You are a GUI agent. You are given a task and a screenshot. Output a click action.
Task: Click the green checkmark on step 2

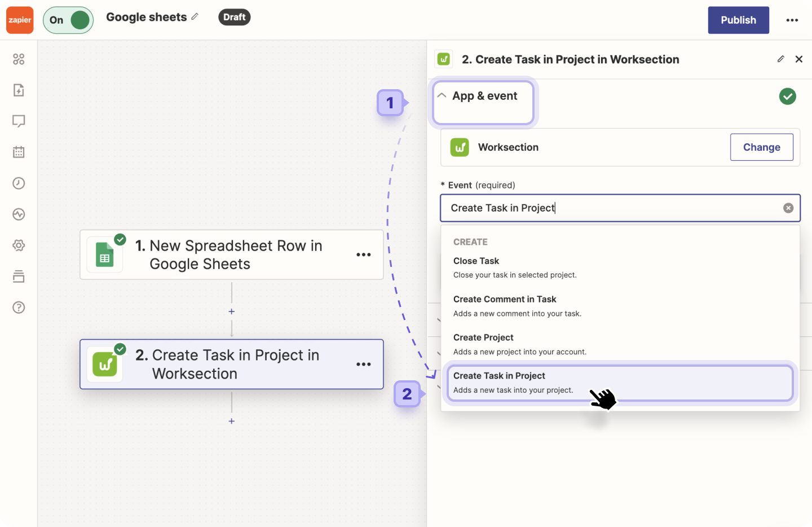pos(120,349)
